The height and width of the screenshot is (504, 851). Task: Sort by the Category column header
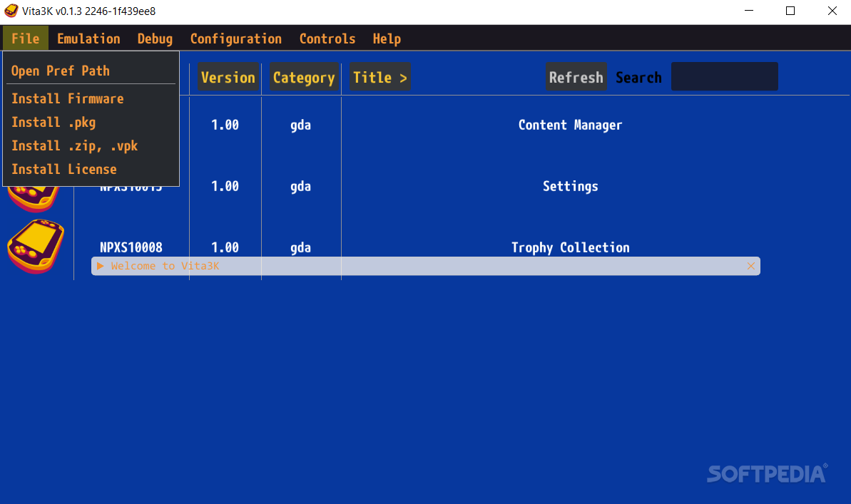pyautogui.click(x=304, y=77)
